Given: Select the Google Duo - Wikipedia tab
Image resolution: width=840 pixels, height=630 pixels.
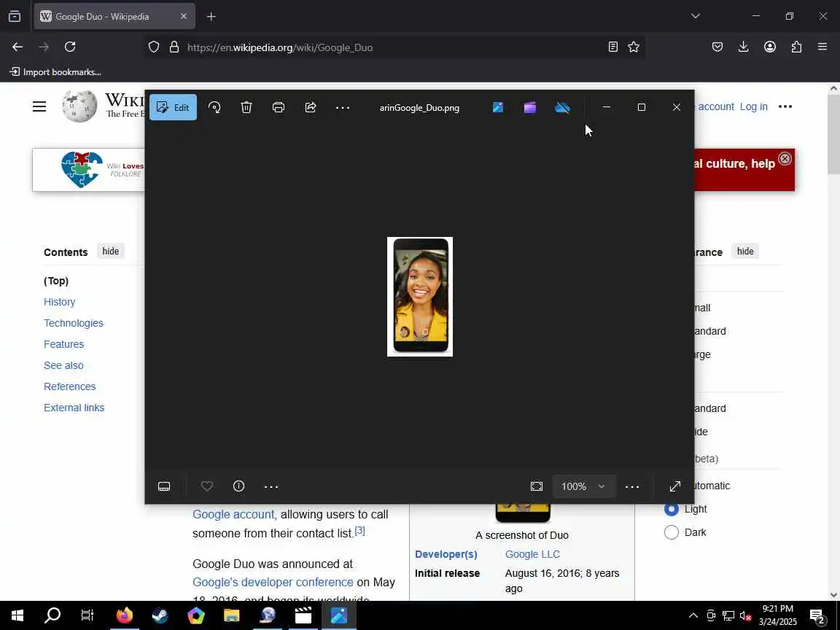Looking at the screenshot, I should [x=114, y=17].
